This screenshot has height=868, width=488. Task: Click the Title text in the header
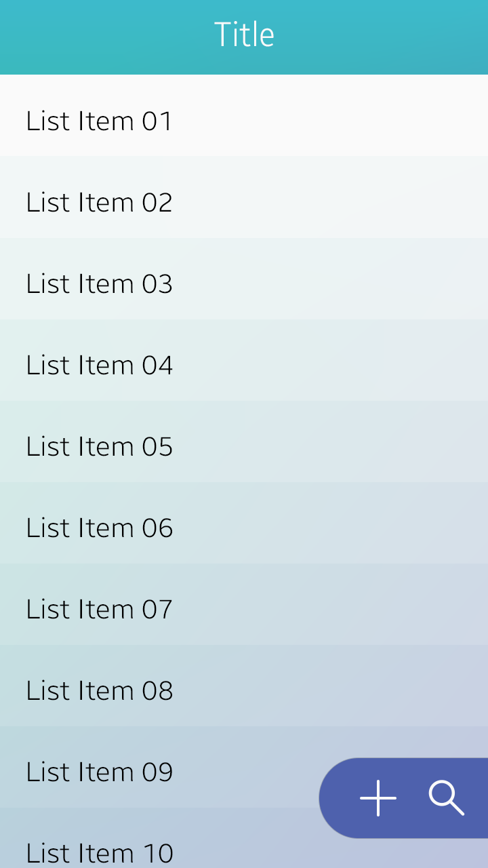pos(244,35)
